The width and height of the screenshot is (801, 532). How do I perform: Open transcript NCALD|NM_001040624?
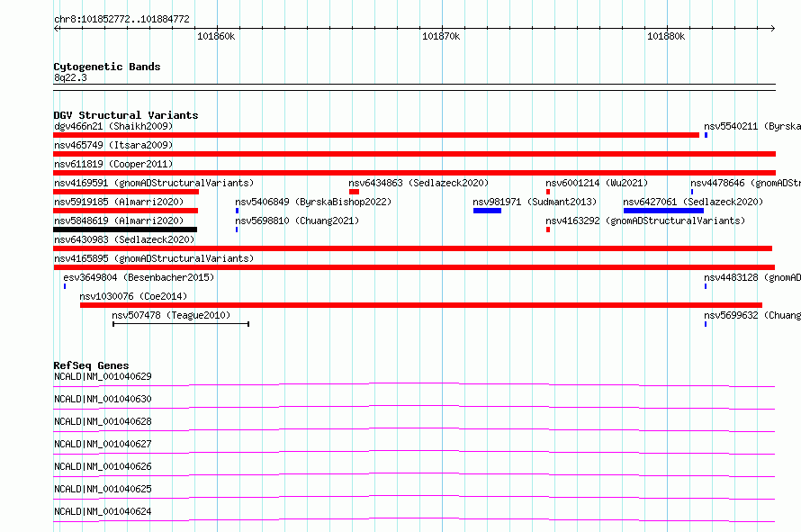pos(103,511)
